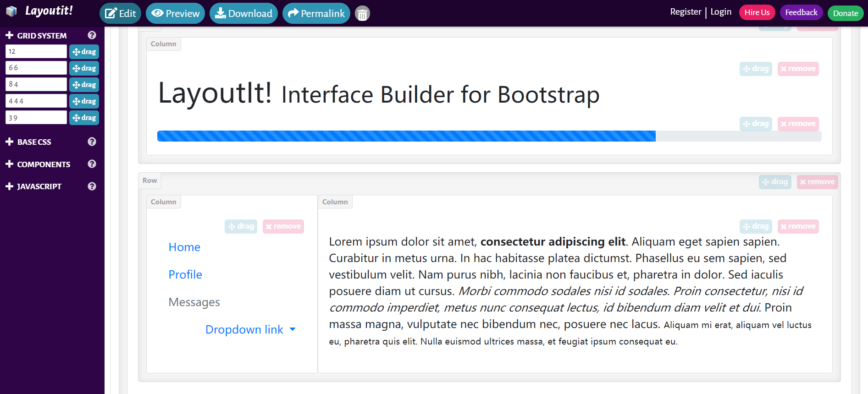
Task: Click the 6 6 grid input field
Action: click(x=36, y=68)
